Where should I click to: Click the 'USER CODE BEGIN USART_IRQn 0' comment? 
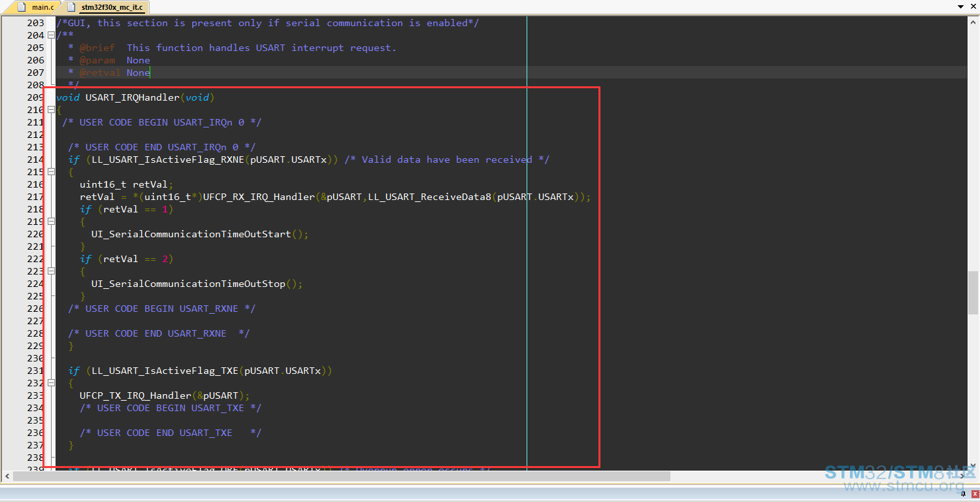click(x=162, y=122)
